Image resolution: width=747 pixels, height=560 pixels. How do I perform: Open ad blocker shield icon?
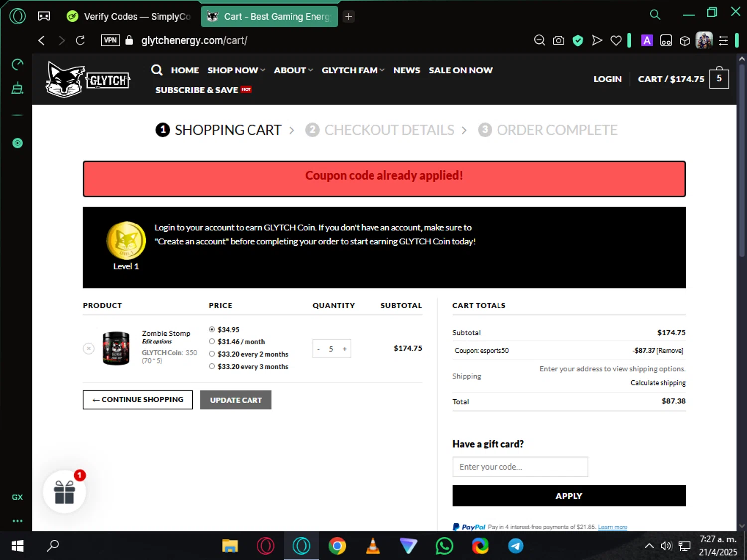(x=578, y=40)
